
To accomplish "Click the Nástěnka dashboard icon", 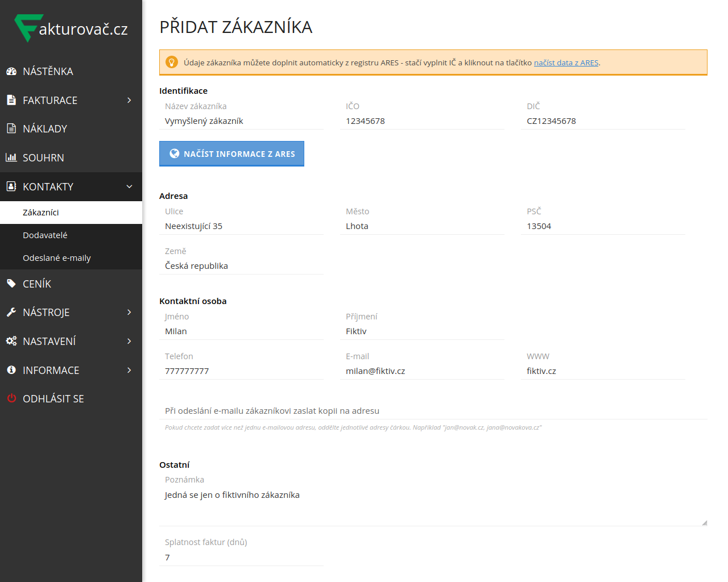I will pyautogui.click(x=11, y=72).
